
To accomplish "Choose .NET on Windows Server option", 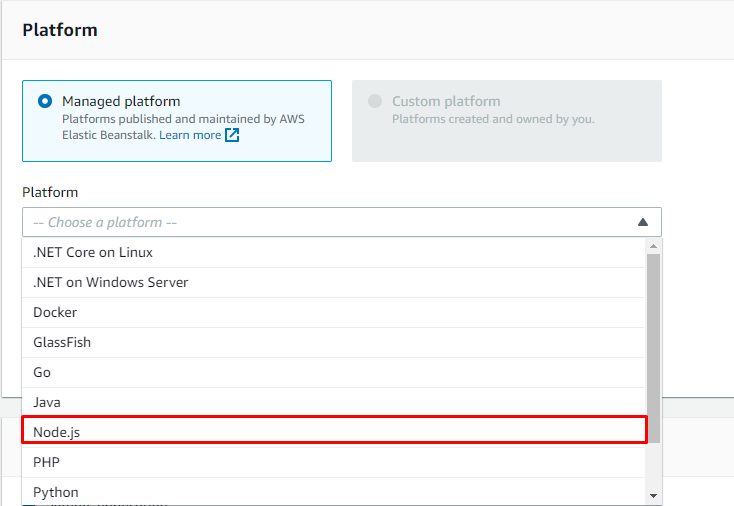I will (x=333, y=283).
